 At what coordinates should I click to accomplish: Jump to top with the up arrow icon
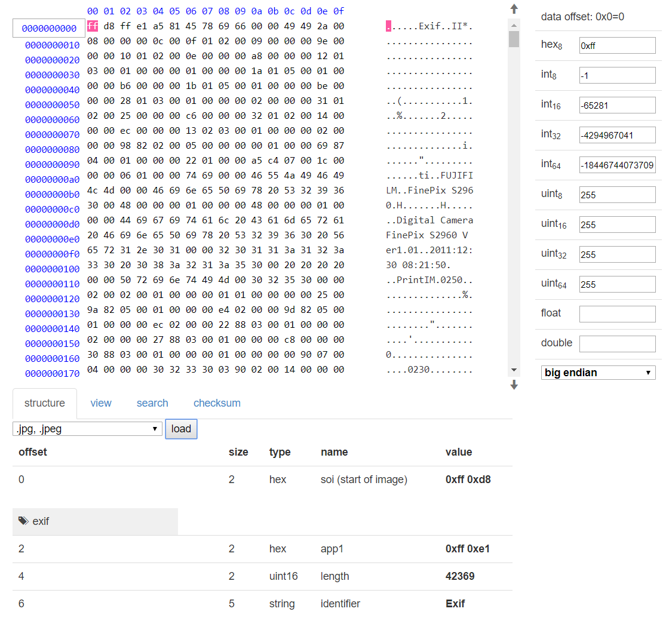point(514,9)
